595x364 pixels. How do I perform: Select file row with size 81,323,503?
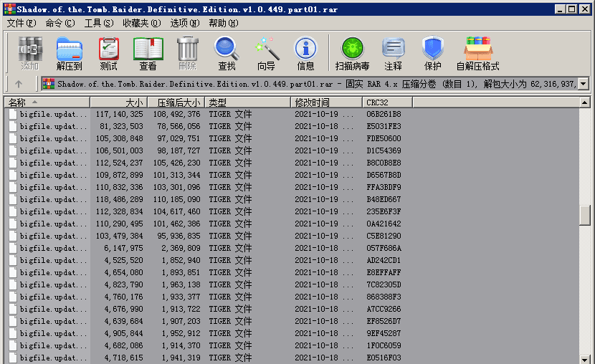[x=292, y=126]
